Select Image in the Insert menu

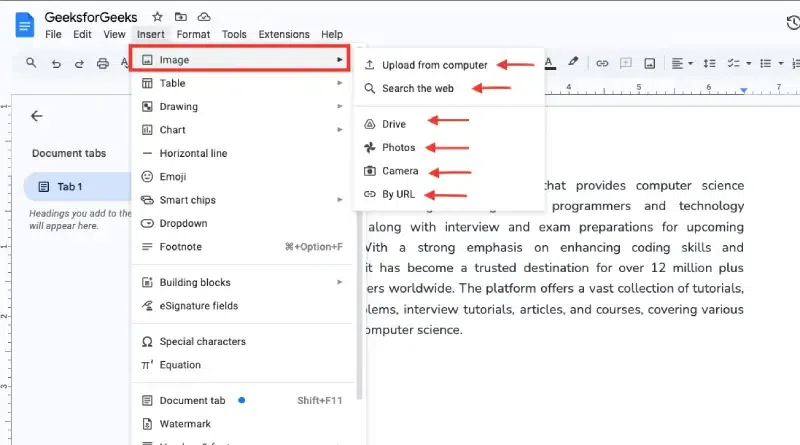pyautogui.click(x=240, y=60)
